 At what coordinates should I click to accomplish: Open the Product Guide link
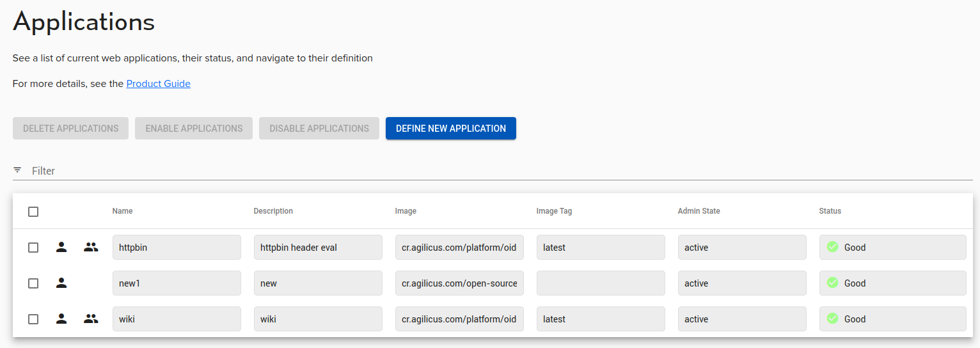[158, 84]
